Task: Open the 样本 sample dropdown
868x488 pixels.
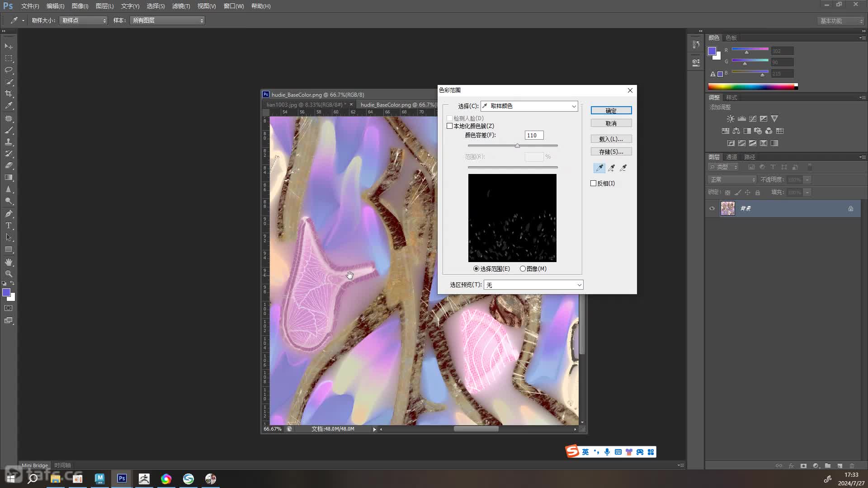Action: coord(167,21)
